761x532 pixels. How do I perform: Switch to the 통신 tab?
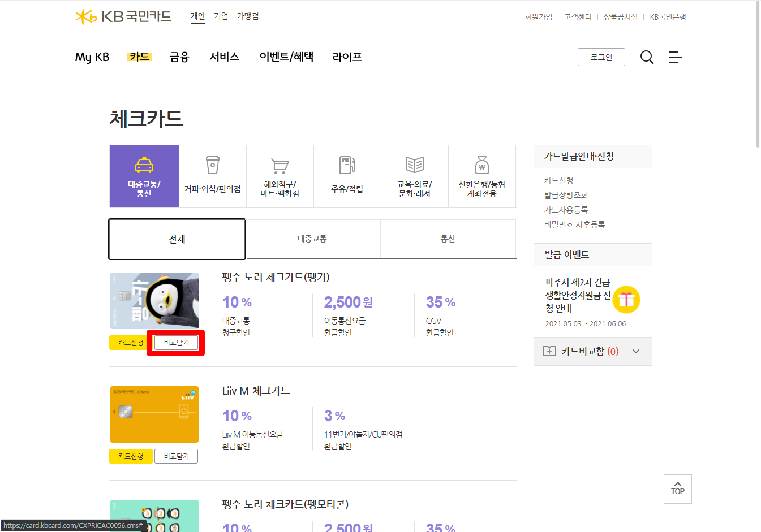tap(448, 239)
